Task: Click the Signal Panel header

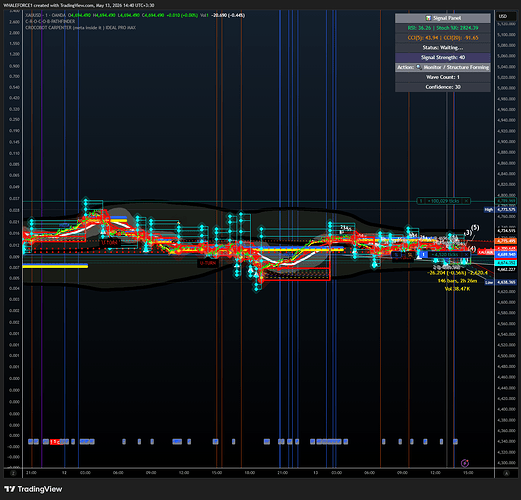Action: [x=443, y=18]
